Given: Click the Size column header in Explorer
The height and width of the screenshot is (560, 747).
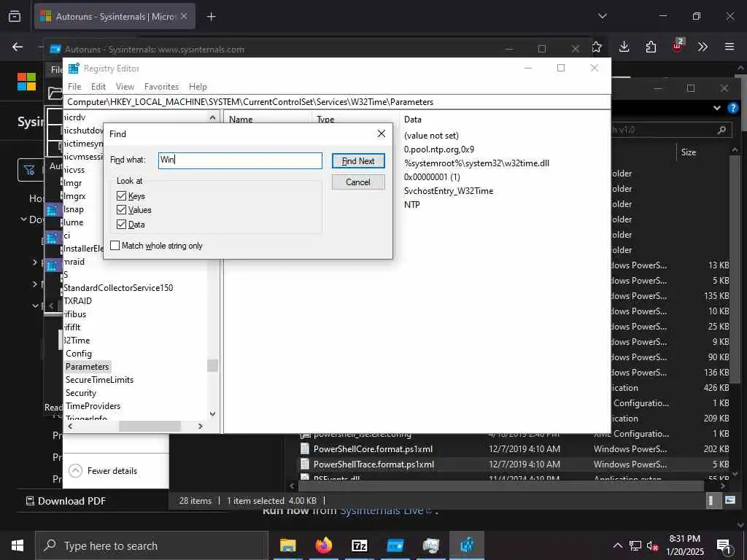Looking at the screenshot, I should [689, 152].
